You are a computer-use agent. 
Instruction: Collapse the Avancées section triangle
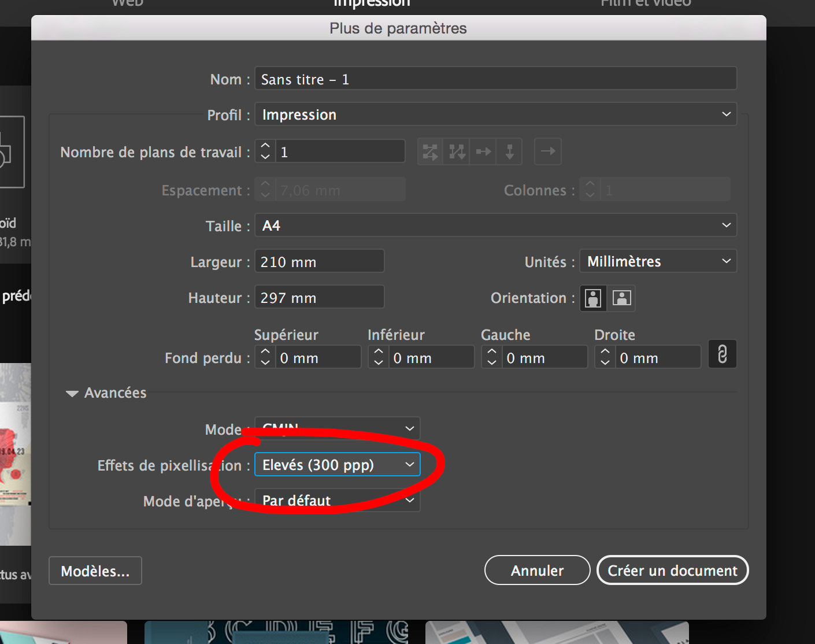coord(72,394)
